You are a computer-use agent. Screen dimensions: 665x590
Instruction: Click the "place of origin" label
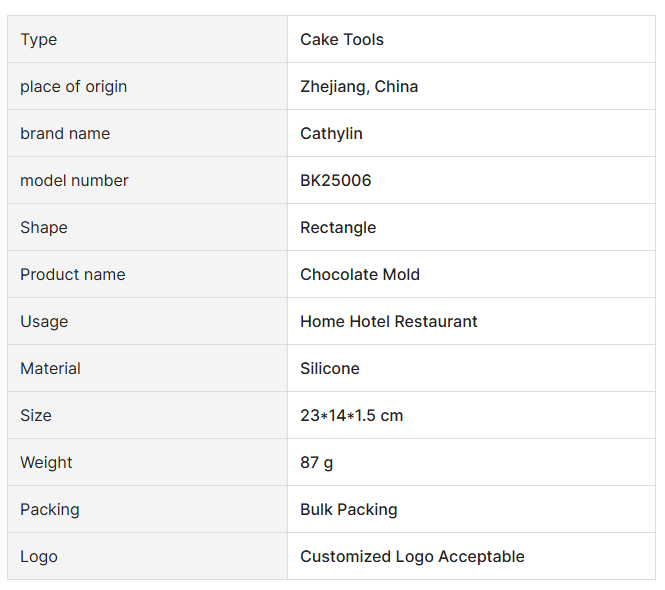coord(73,87)
